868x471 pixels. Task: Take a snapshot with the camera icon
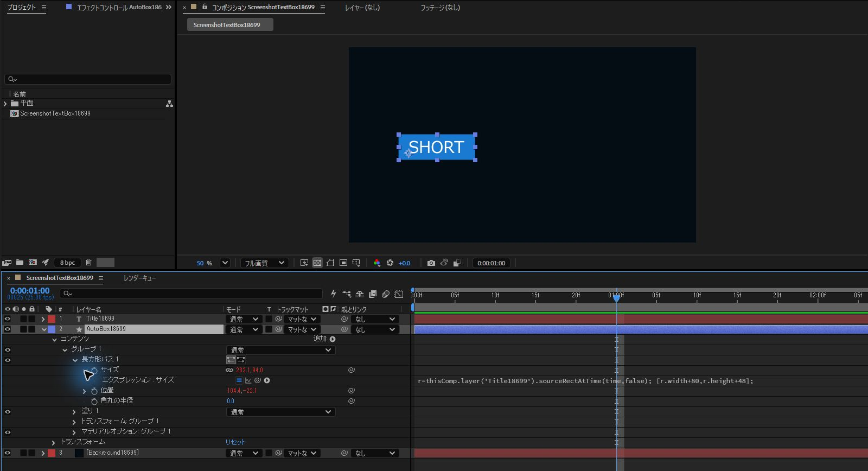coord(431,263)
